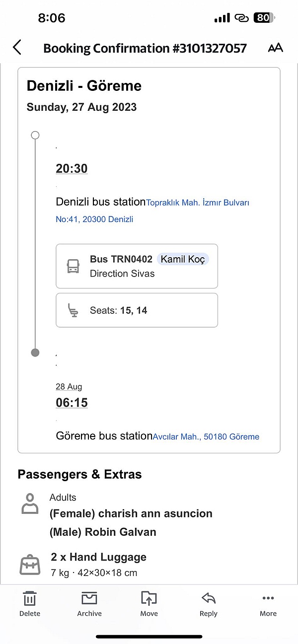The width and height of the screenshot is (298, 644).
Task: Tap the adult passenger person icon
Action: (30, 503)
